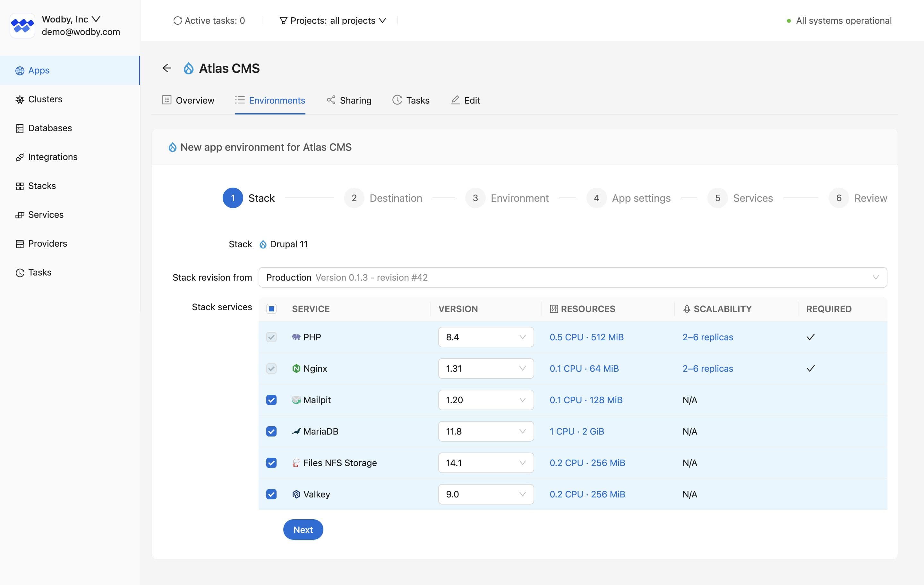
Task: Click All systems operational status text
Action: 843,21
